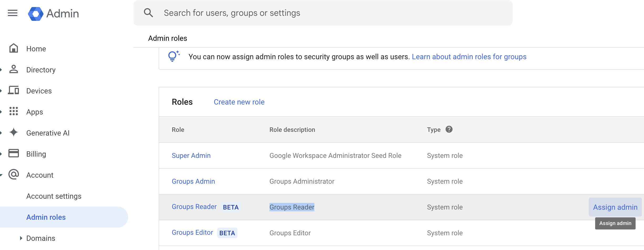
Task: Open the Groups Reader role
Action: pyautogui.click(x=194, y=207)
